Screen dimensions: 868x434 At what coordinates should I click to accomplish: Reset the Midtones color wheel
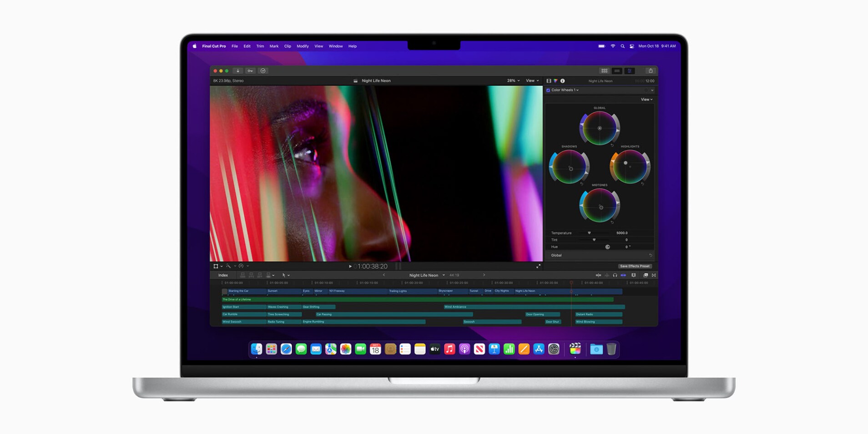(612, 222)
